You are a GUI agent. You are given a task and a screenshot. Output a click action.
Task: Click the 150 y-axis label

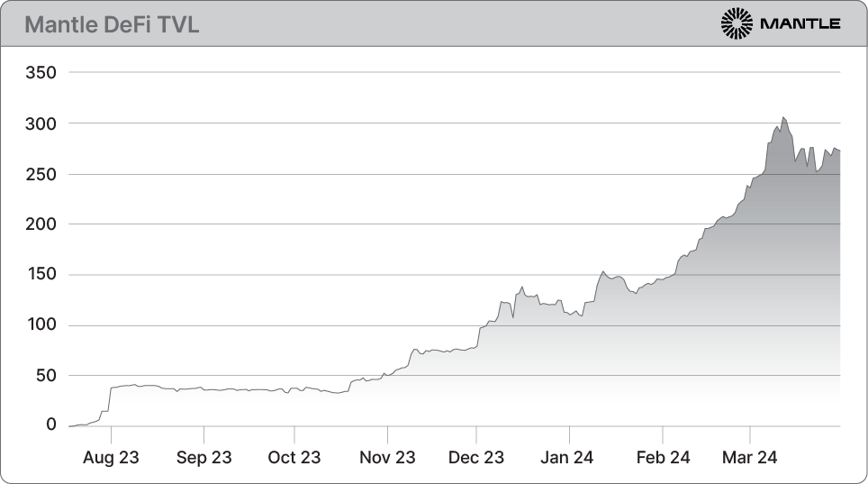click(42, 274)
